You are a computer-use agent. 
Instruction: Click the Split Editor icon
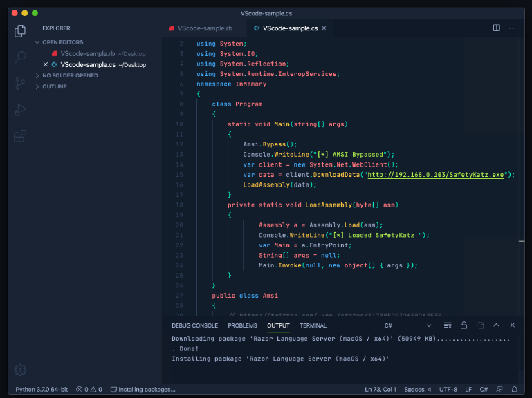(x=497, y=28)
